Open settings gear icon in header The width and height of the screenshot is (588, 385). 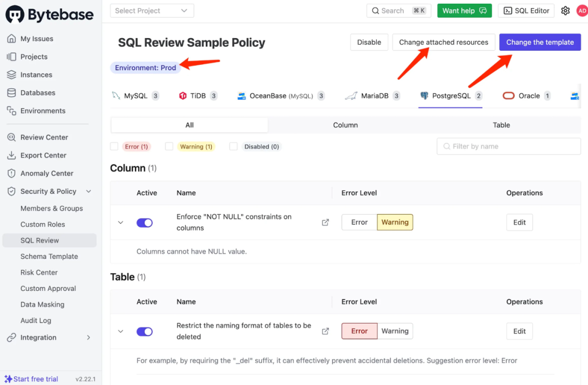click(566, 11)
